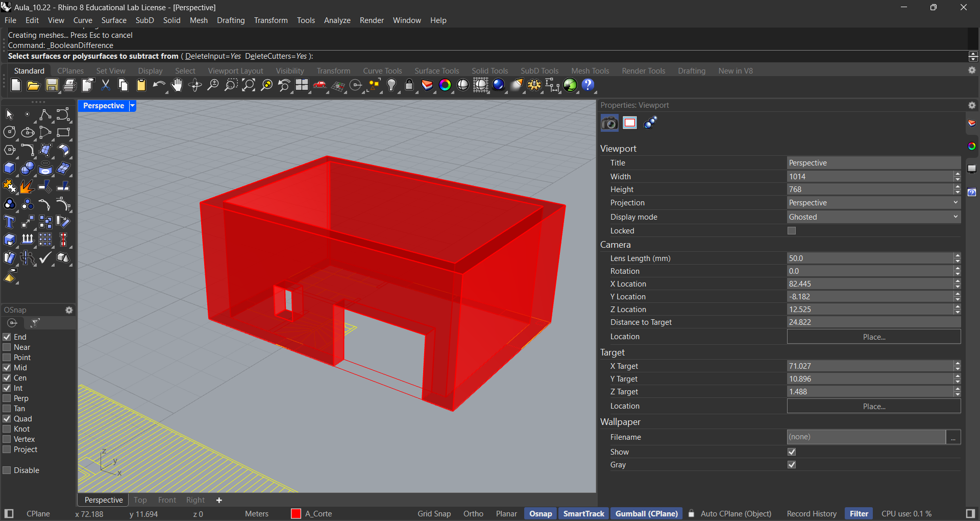980x521 pixels.
Task: Browse wallpaper filename with the ... button
Action: click(x=953, y=437)
